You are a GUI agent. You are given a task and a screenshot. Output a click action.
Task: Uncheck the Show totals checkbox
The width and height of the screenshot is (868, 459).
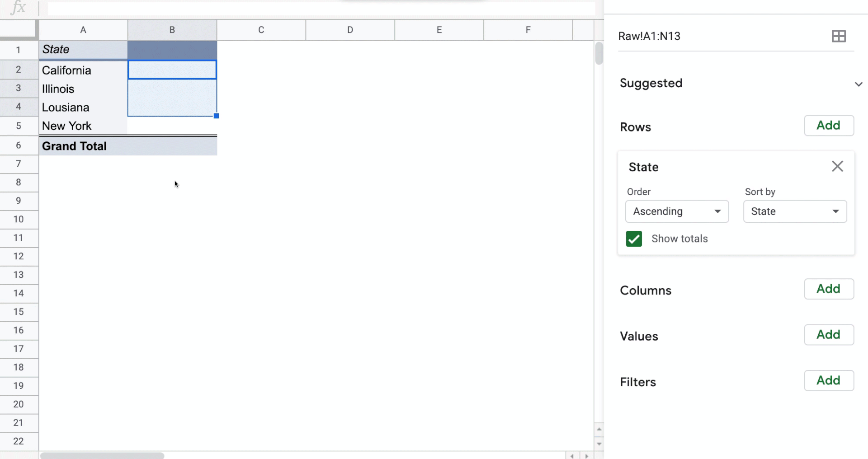click(x=634, y=239)
